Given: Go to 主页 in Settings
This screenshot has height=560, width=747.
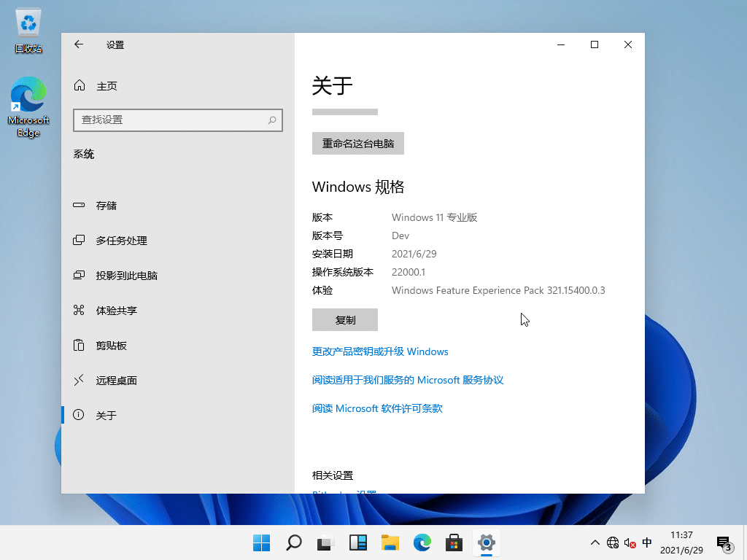Looking at the screenshot, I should tap(178, 86).
